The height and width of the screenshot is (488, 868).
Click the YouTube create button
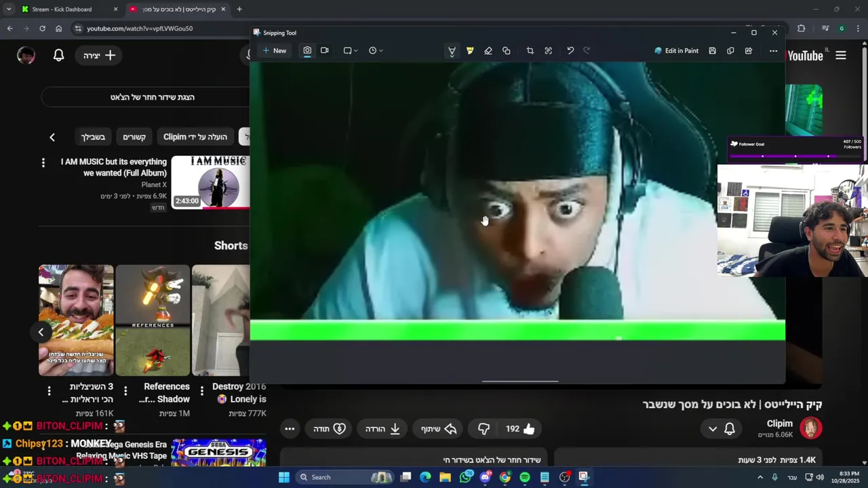[x=100, y=56]
